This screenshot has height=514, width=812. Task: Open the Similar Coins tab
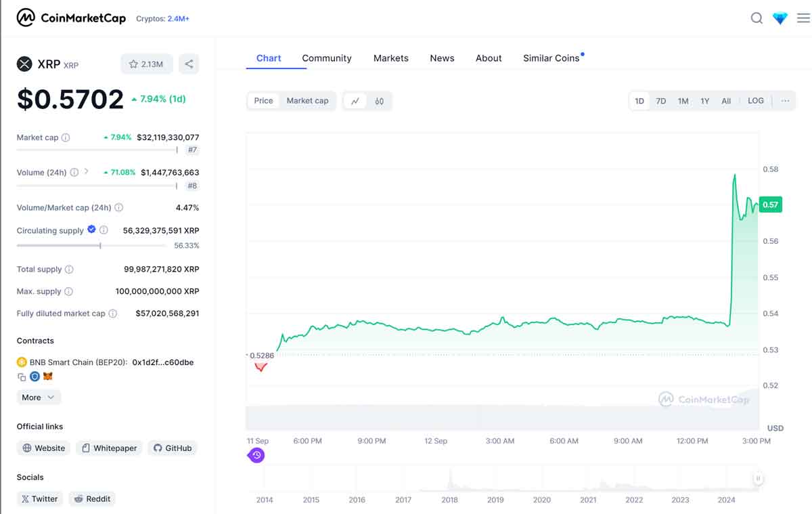point(551,58)
